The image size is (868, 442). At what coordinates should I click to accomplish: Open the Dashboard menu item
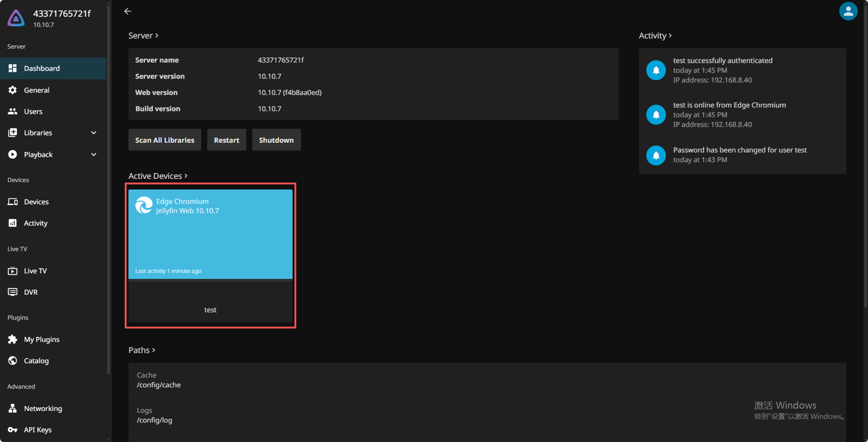[53, 68]
